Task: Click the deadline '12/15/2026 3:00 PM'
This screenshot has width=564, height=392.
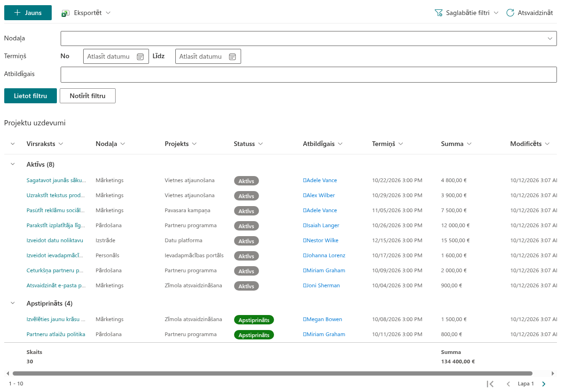Action: [x=397, y=240]
